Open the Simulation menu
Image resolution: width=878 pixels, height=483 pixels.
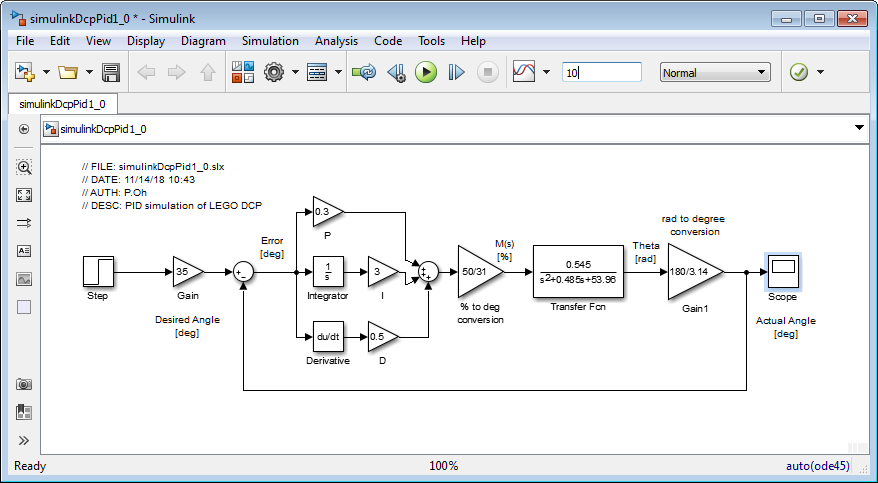270,41
